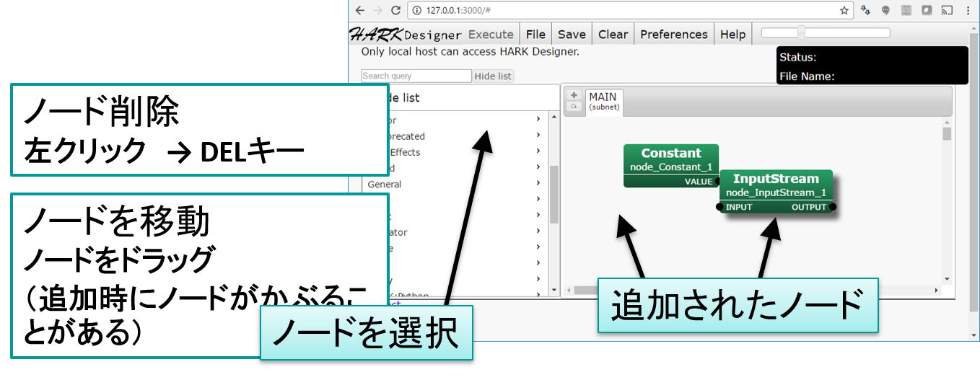
Task: Click canvas vertical scrollbar up arrow
Action: 948,122
